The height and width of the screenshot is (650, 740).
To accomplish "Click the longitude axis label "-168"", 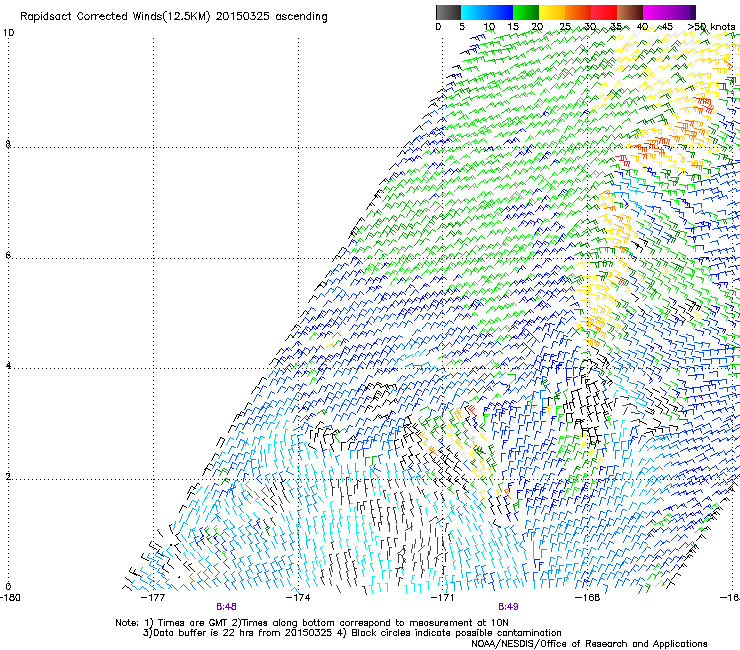I will [588, 598].
